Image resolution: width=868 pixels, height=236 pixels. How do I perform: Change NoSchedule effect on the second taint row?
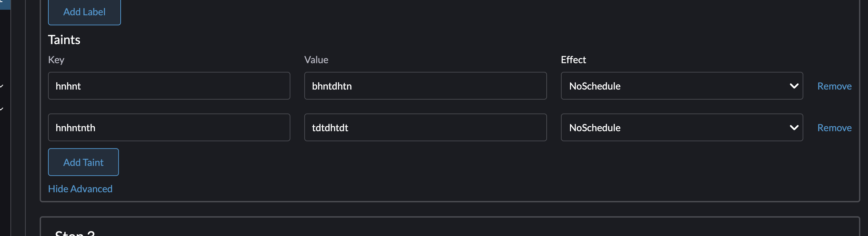click(x=682, y=127)
